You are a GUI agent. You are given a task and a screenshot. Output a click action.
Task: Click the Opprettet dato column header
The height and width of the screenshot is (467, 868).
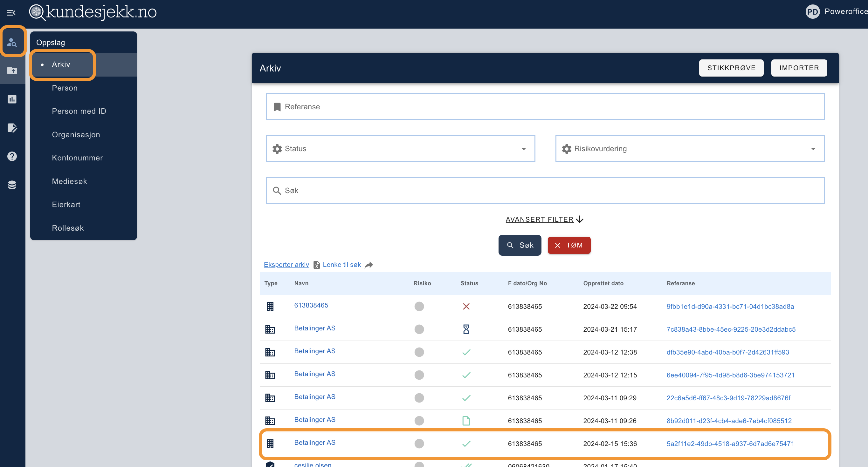603,283
